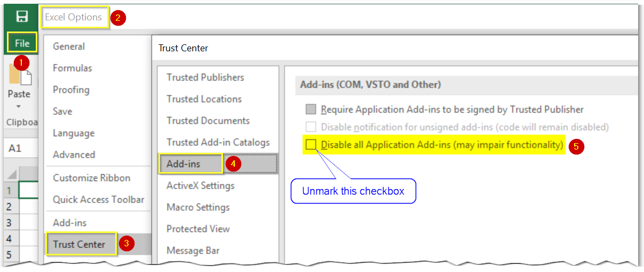
Task: Open ActiveX Settings section
Action: click(201, 185)
